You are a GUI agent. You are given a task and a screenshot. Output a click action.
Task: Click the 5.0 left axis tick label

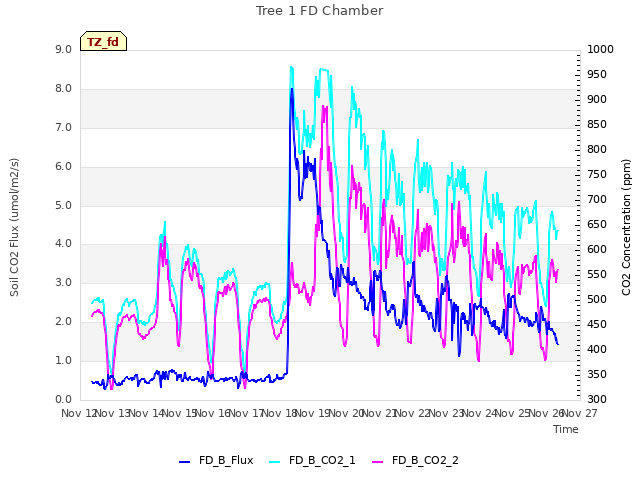pyautogui.click(x=64, y=205)
